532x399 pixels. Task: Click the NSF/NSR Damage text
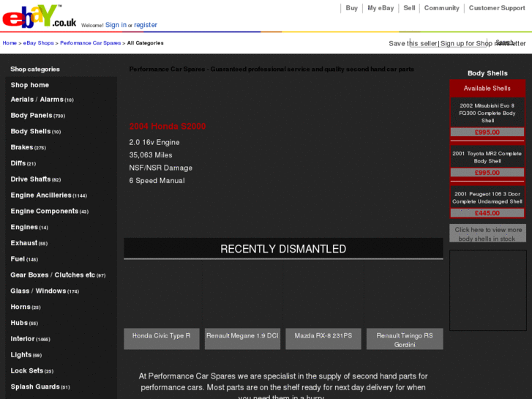click(x=160, y=168)
